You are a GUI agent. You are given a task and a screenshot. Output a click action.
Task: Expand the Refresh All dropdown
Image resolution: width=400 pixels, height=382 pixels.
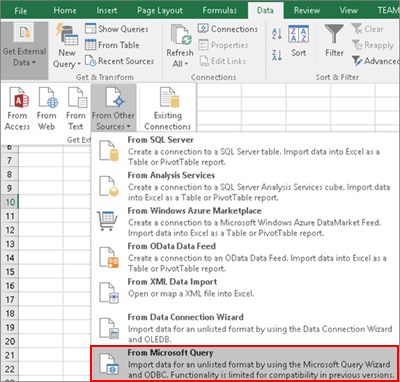coord(180,46)
